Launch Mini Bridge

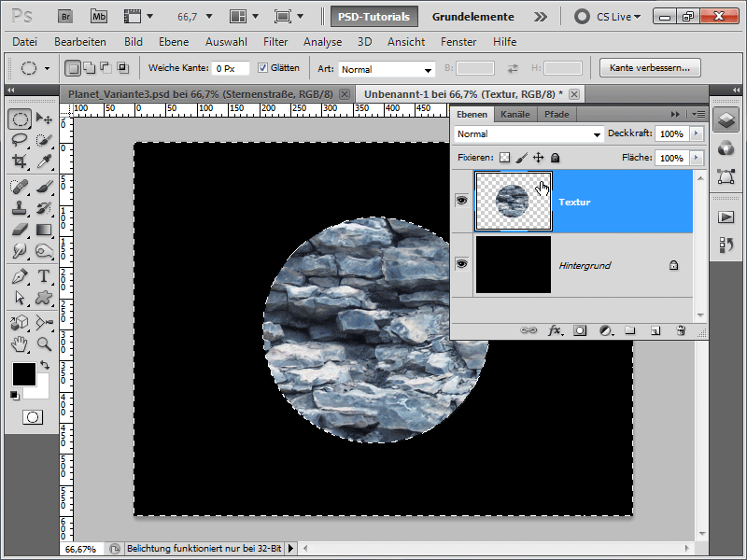tap(99, 17)
